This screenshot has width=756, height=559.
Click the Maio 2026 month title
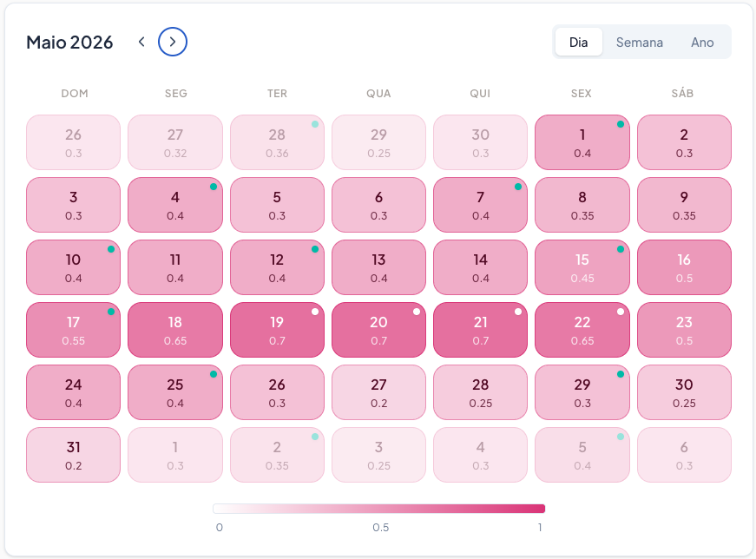69,42
